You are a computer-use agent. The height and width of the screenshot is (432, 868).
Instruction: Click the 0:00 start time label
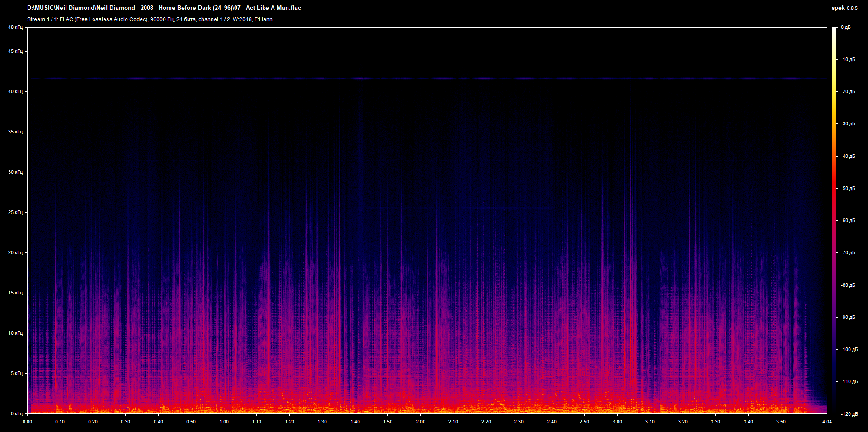28,422
